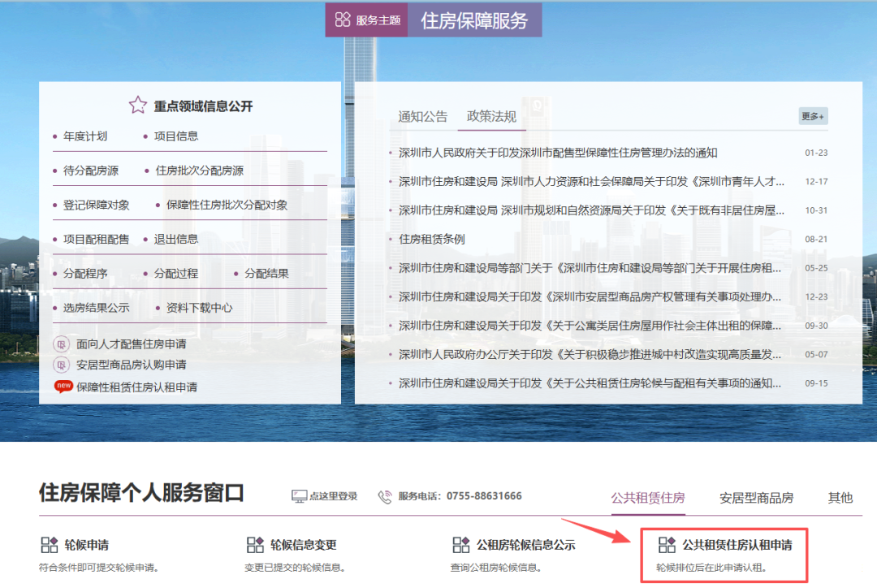This screenshot has width=877, height=588.
Task: Select the 安居型商品房 tab
Action: tap(756, 497)
